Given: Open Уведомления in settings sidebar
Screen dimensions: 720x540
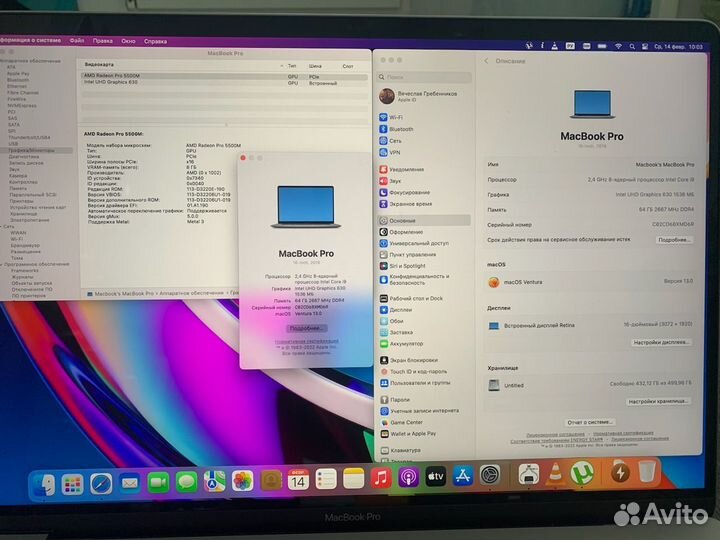Looking at the screenshot, I should pos(402,169).
